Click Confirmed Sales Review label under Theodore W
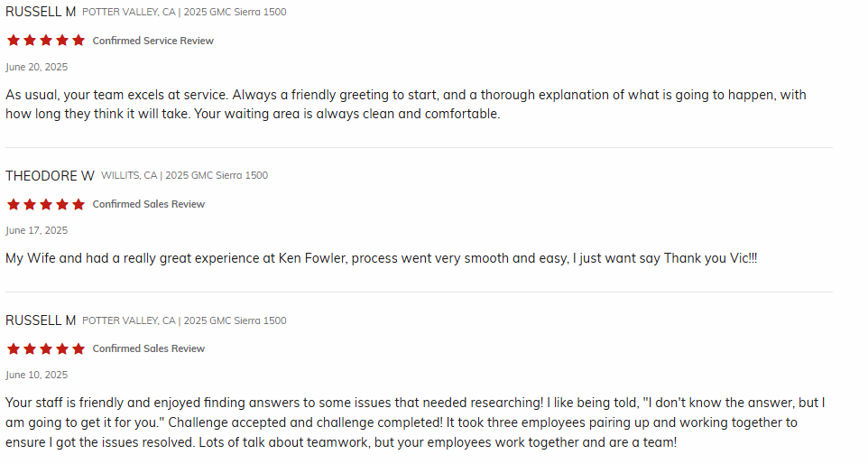The image size is (868, 464). pos(149,204)
